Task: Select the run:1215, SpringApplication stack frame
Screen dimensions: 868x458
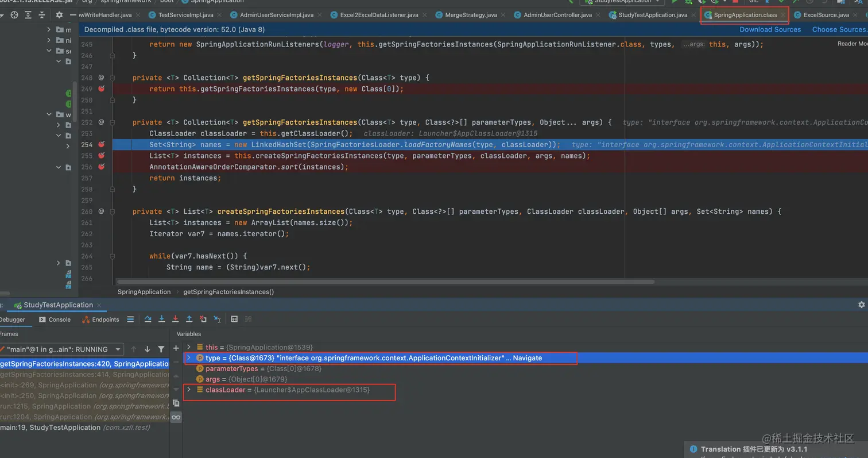Action: tap(85, 406)
